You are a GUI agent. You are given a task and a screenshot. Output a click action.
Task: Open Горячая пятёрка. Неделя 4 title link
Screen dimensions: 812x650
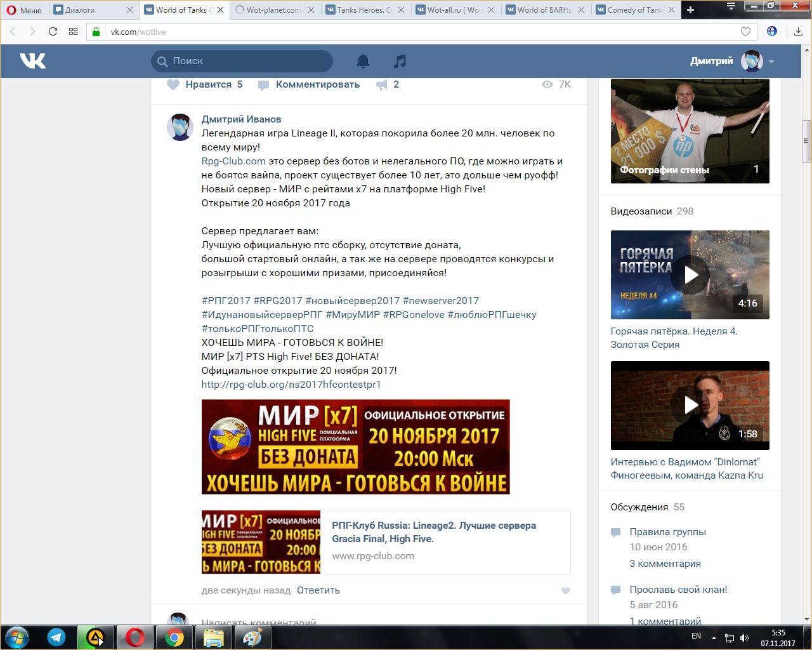click(674, 338)
